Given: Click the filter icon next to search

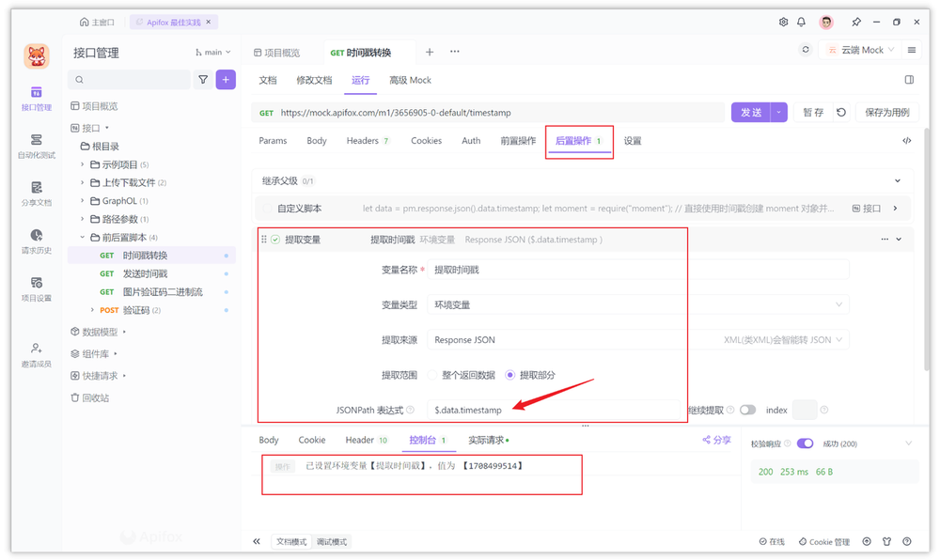Looking at the screenshot, I should click(x=202, y=80).
